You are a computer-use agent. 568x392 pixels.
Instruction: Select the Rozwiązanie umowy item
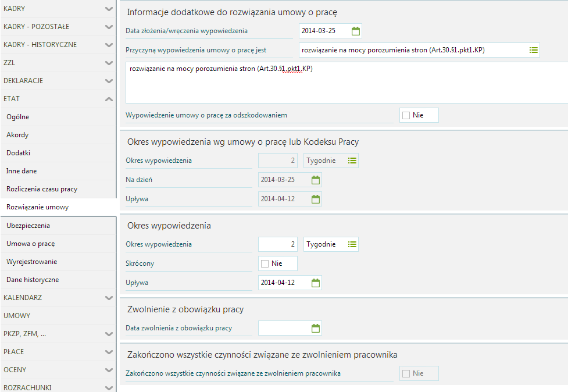(58, 207)
